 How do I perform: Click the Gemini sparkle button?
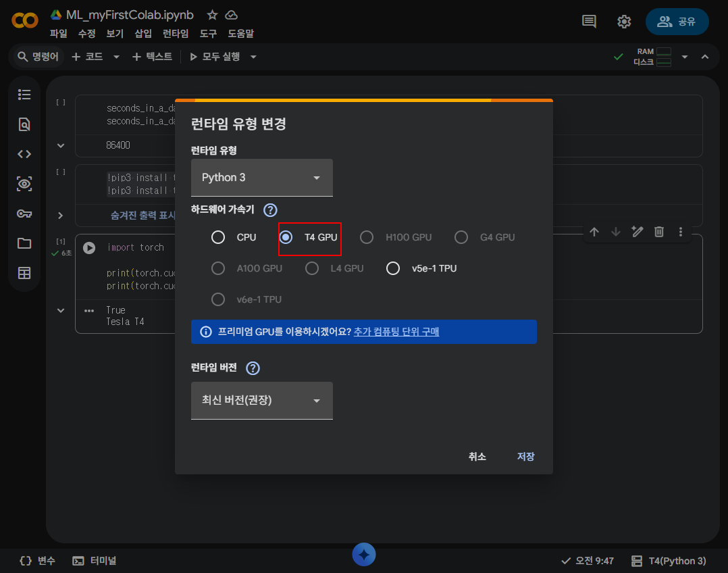363,554
